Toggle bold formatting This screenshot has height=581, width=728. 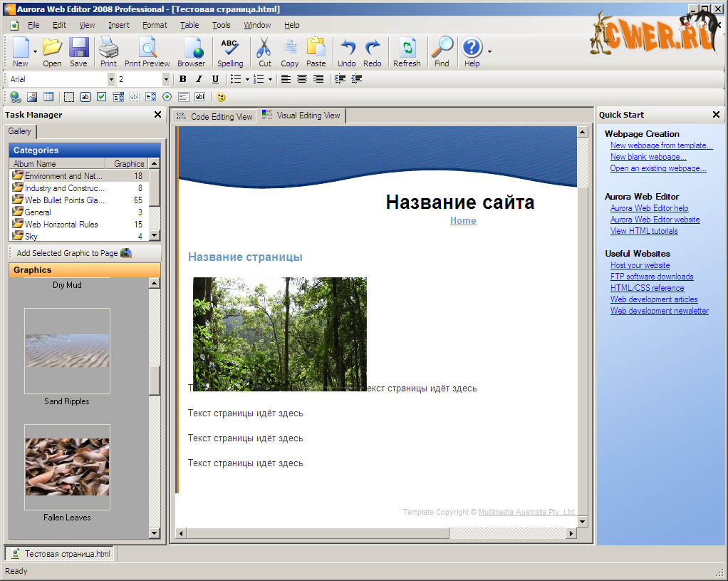point(182,79)
